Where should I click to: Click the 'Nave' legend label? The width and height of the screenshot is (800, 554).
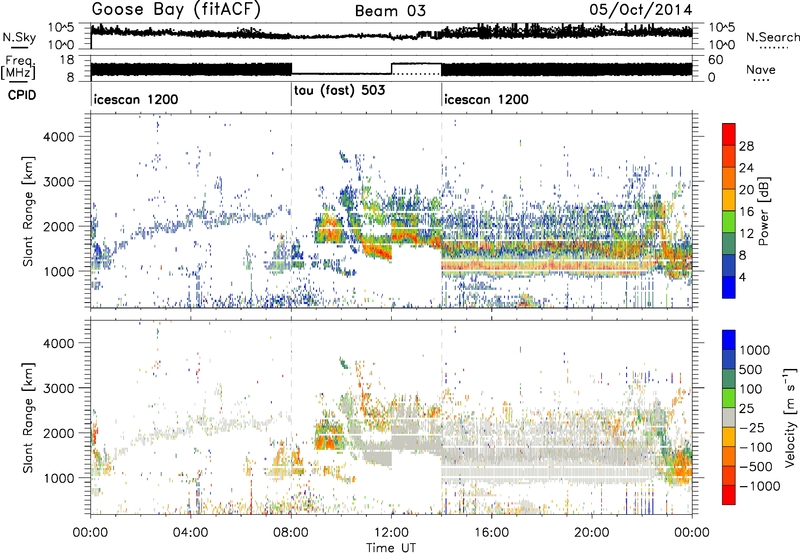(x=761, y=69)
